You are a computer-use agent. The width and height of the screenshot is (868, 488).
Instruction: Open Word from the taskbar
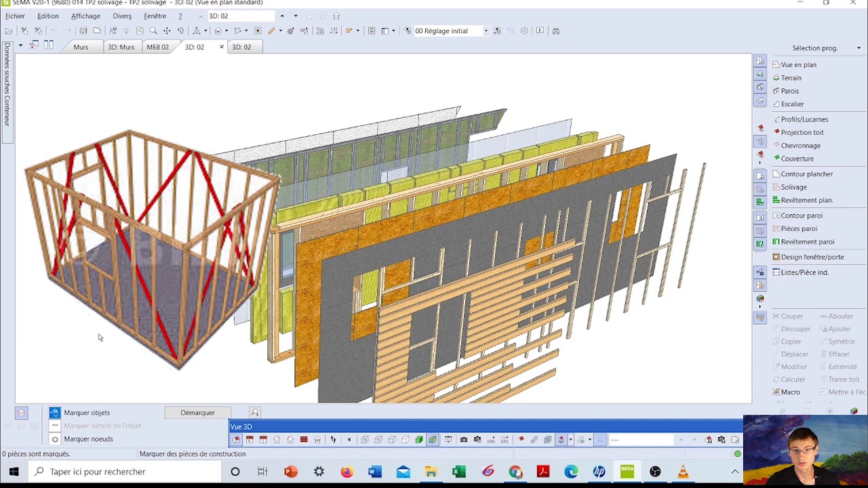pos(375,472)
